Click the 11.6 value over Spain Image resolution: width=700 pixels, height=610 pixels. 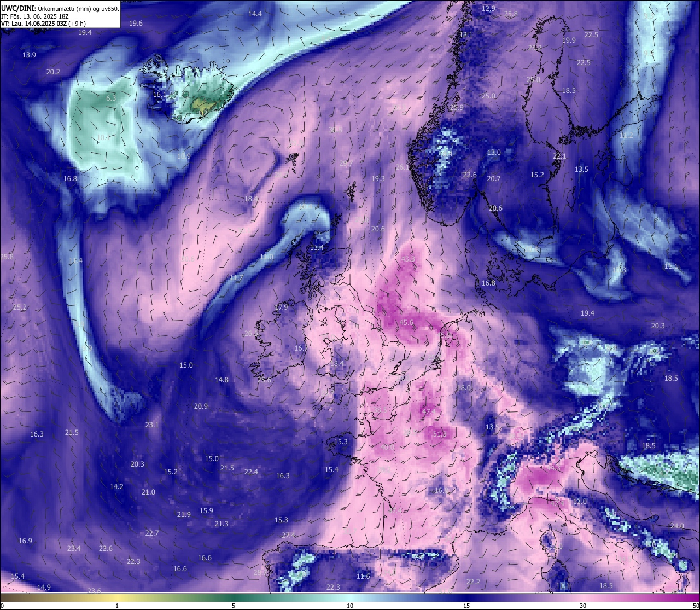pyautogui.click(x=363, y=576)
